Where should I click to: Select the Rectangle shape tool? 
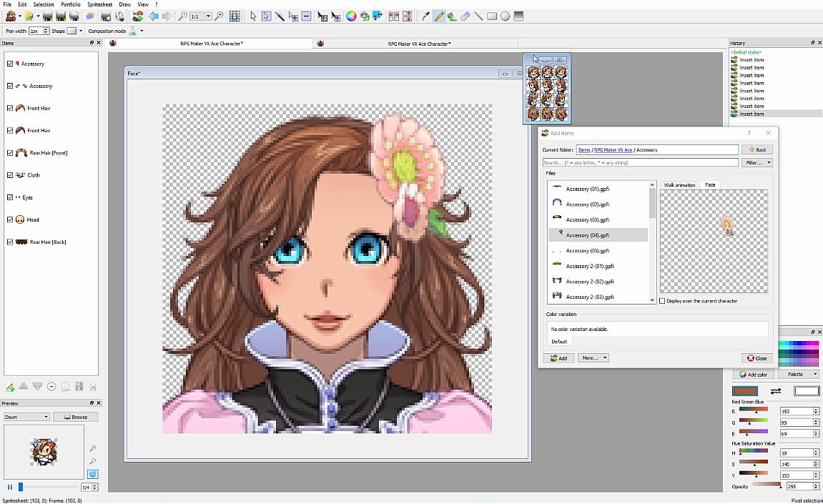(x=492, y=16)
